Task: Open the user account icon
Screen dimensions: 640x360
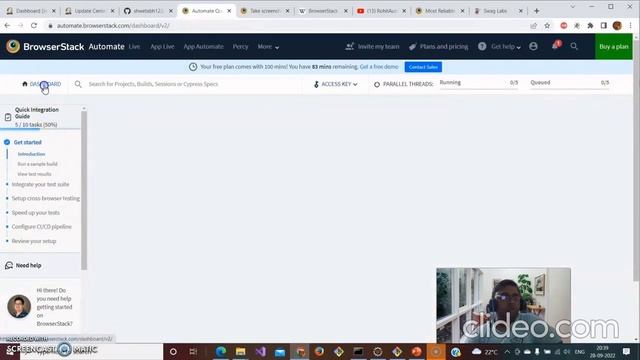Action: tap(533, 47)
